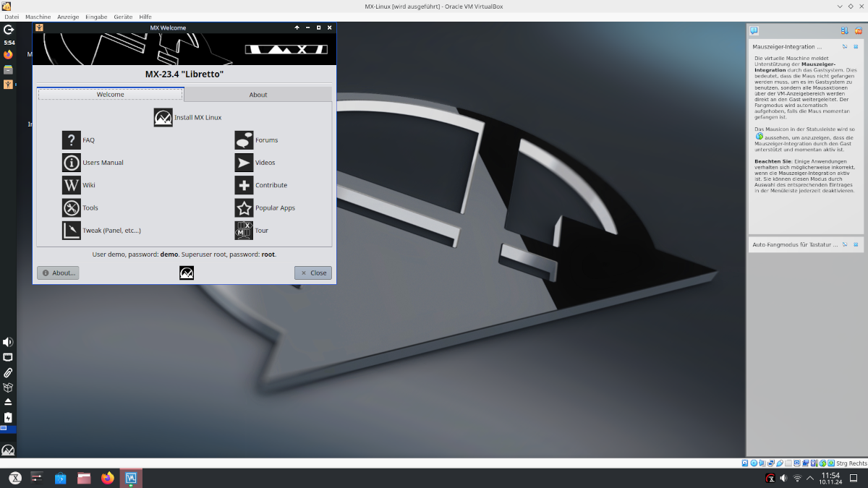Dismiss the Mauszeiger-Integration notification

point(856,46)
